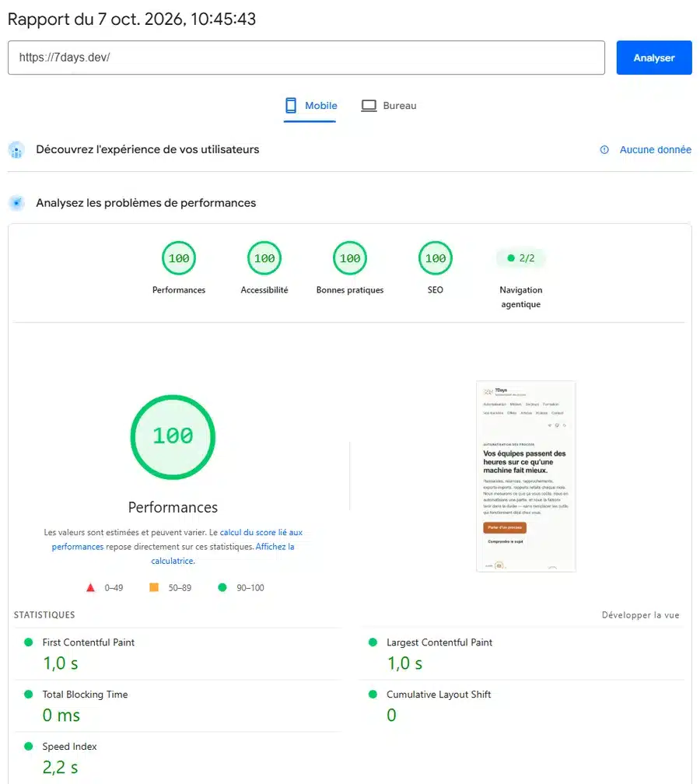Click the Analysez les problèmes de performances heading

tap(146, 203)
